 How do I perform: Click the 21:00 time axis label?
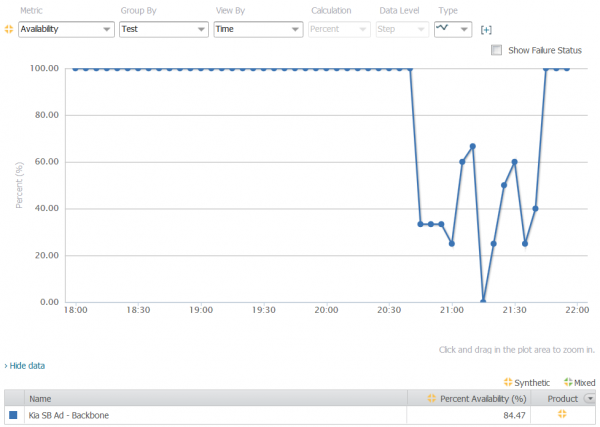pyautogui.click(x=452, y=310)
